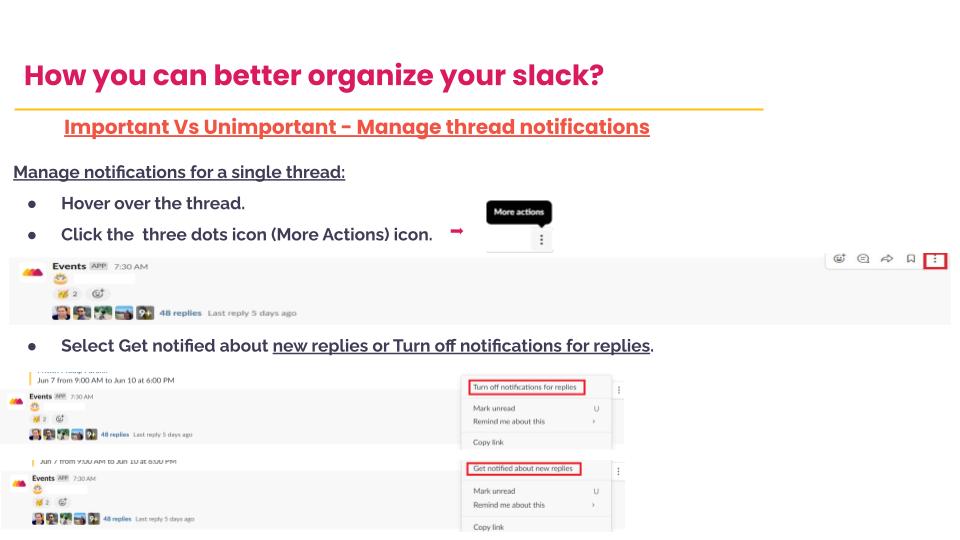Click the add reaction emoji icon in toolbar
The height and width of the screenshot is (540, 960).
click(838, 260)
